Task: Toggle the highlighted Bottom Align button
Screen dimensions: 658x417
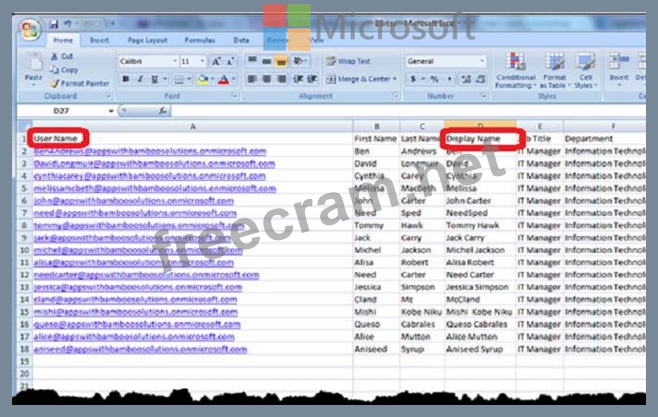Action: point(281,62)
